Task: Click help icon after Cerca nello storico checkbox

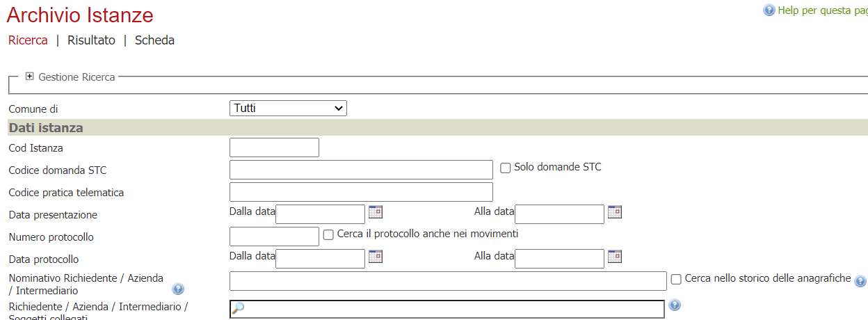Action: coord(860,281)
